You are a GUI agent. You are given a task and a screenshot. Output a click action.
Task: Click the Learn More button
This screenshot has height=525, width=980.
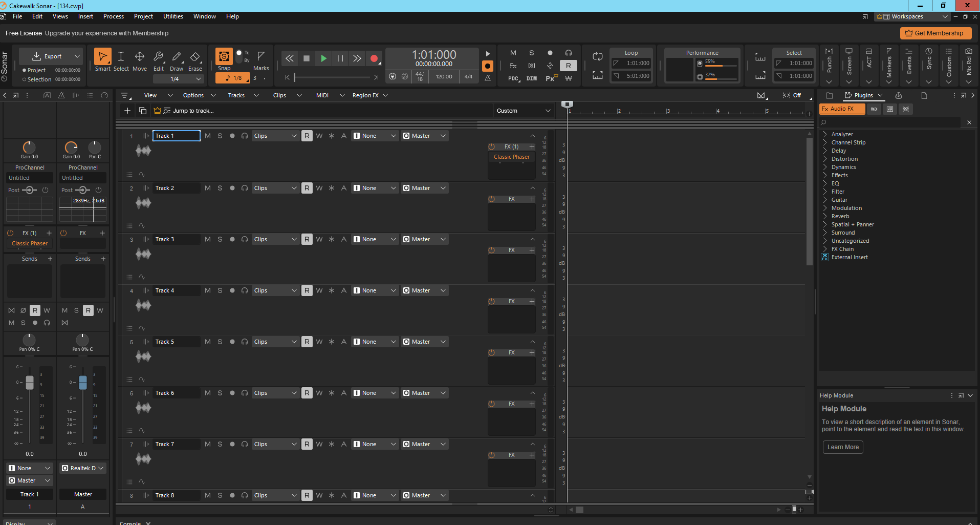click(x=843, y=447)
